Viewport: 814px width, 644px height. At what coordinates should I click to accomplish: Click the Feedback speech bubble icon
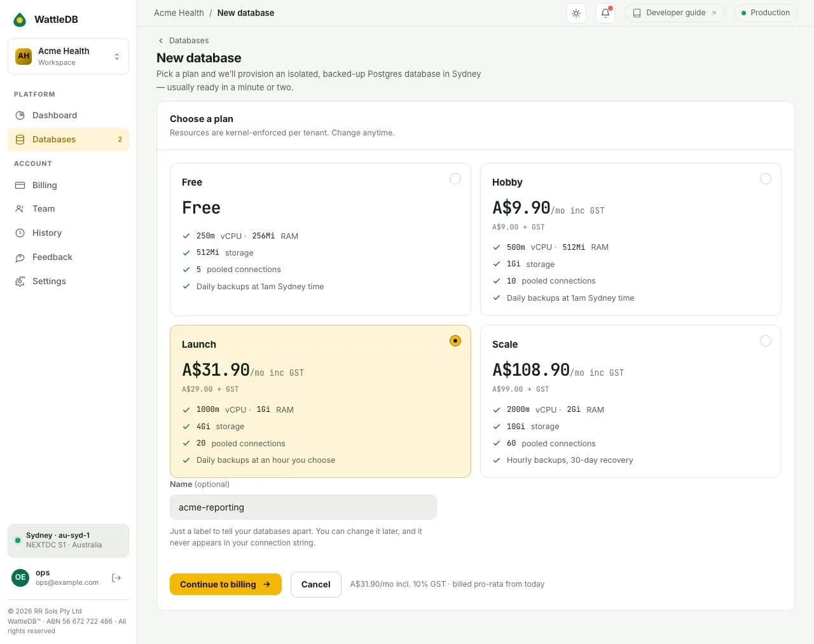(x=20, y=257)
